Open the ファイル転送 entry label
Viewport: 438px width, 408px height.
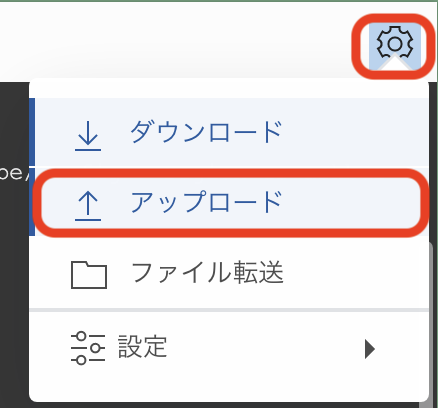[207, 272]
